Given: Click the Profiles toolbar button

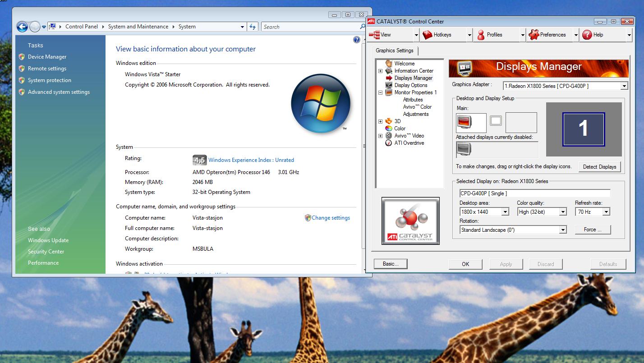Looking at the screenshot, I should tap(497, 35).
